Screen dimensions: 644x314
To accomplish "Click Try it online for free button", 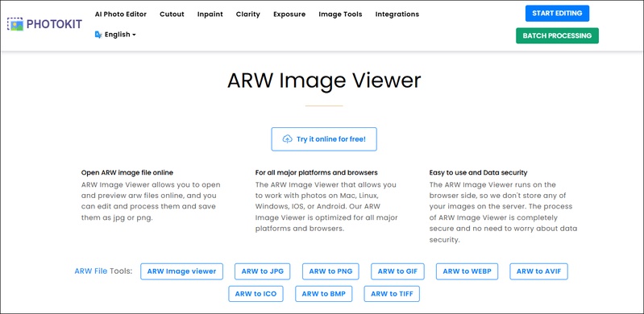I will 324,139.
